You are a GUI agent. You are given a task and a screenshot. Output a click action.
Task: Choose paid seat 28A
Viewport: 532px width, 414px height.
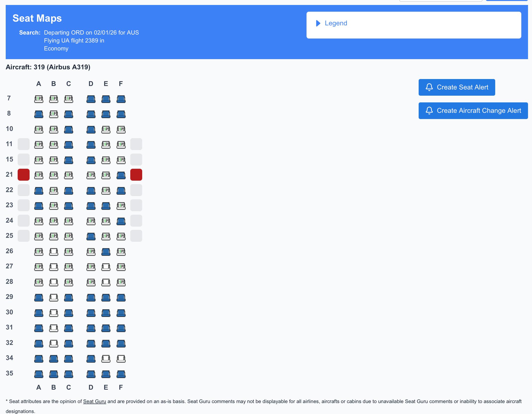tap(39, 282)
